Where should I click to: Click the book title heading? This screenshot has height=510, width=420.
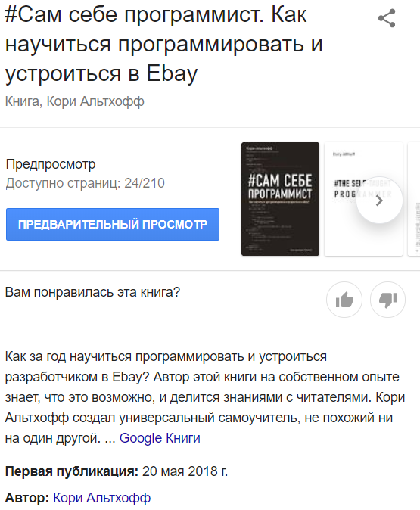(x=164, y=44)
